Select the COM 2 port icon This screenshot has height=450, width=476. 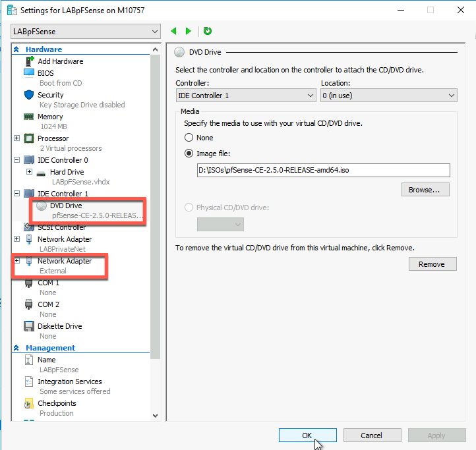click(x=28, y=304)
